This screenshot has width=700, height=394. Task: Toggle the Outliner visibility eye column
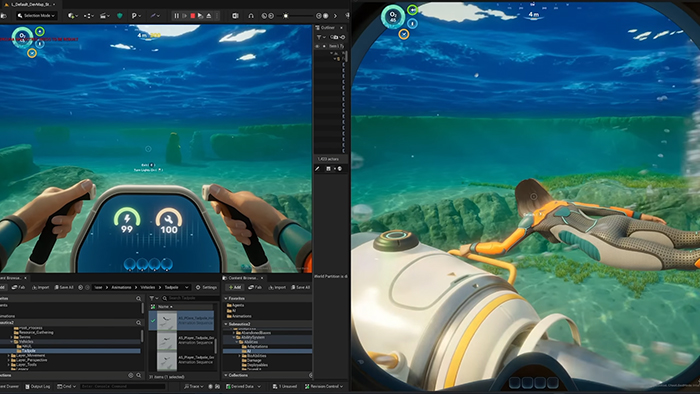[317, 46]
